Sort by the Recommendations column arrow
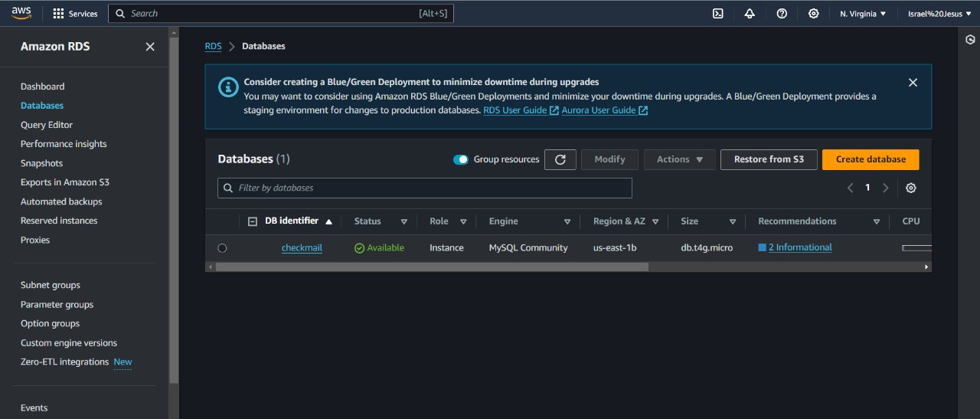The width and height of the screenshot is (980, 419). click(877, 222)
